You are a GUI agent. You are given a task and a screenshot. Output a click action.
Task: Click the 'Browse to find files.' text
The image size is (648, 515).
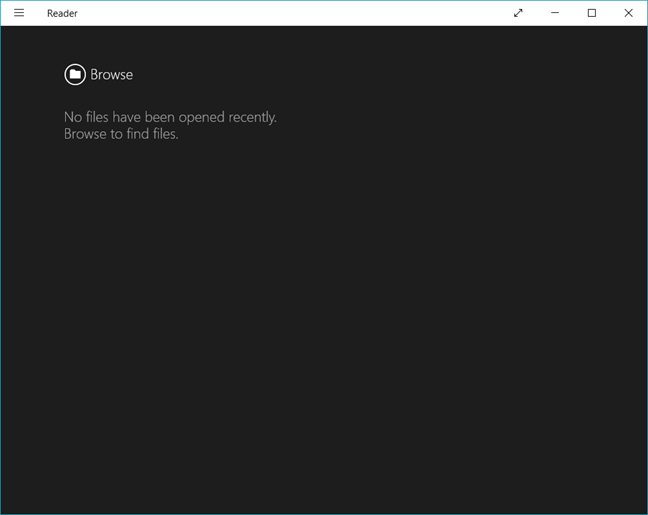tap(121, 134)
